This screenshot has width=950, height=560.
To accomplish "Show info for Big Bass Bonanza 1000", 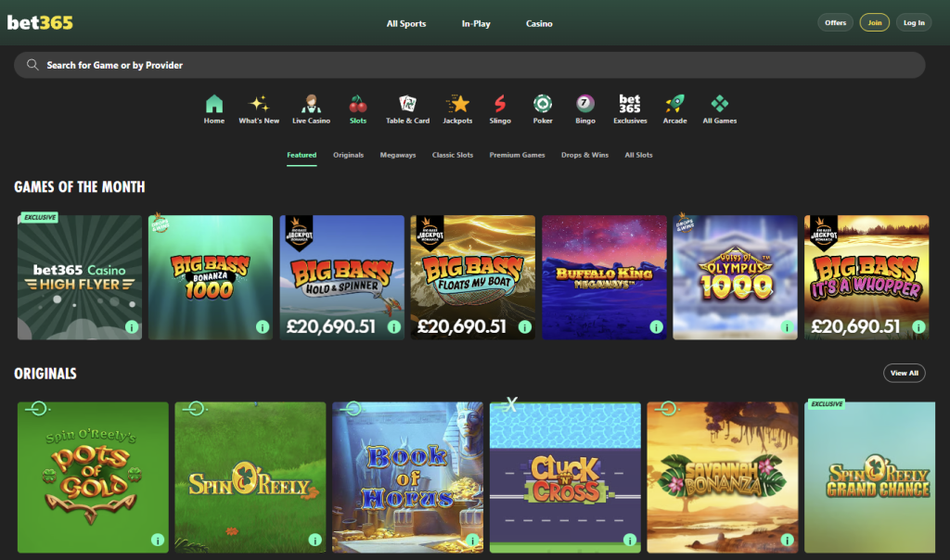I will (x=263, y=327).
